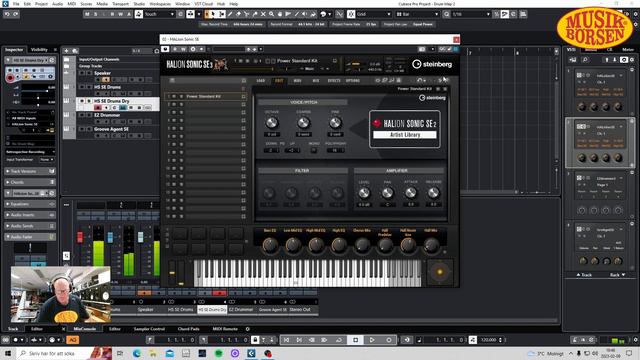
Task: Click the Level knob in Amplifier section
Action: 364,193
